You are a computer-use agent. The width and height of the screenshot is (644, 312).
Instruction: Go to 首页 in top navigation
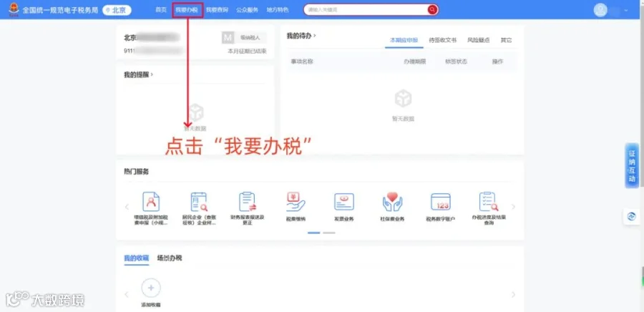pos(161,10)
